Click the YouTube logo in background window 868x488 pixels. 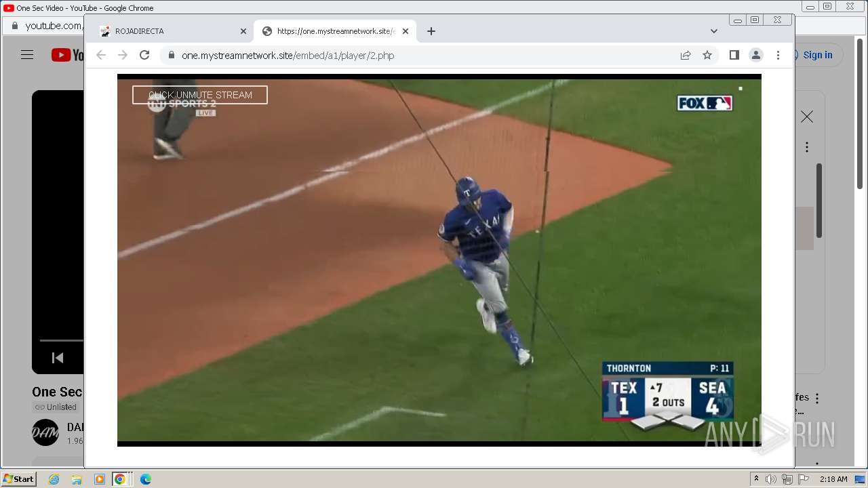tap(67, 55)
